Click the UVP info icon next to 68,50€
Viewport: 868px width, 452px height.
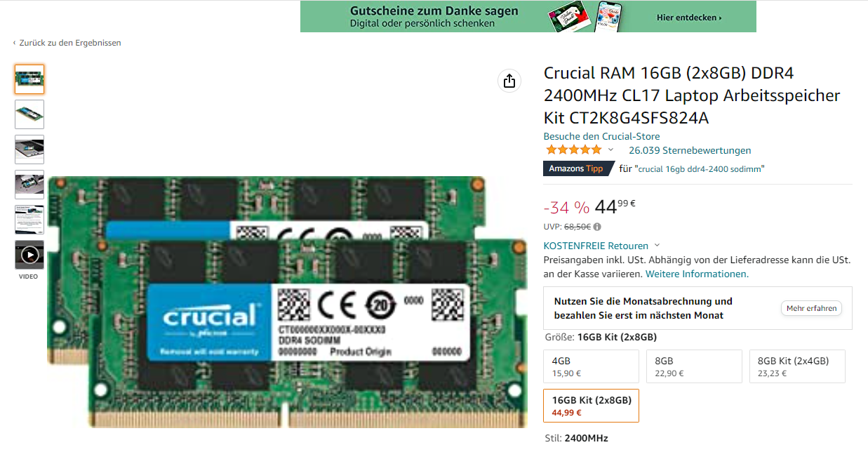coord(597,227)
